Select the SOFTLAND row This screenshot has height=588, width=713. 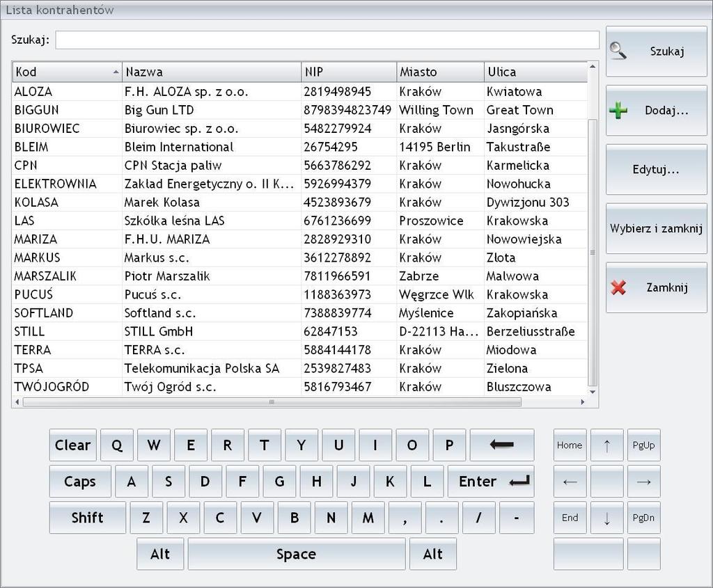coord(300,313)
